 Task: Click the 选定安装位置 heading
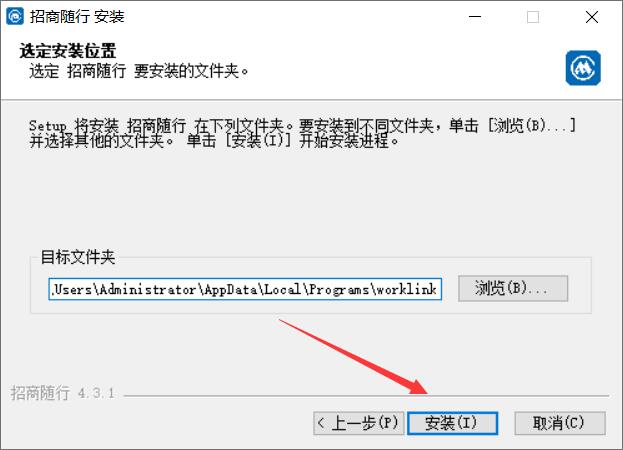point(68,51)
